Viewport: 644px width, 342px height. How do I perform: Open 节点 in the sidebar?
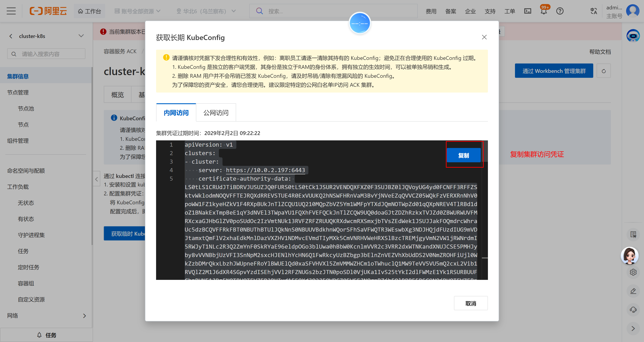(x=23, y=124)
